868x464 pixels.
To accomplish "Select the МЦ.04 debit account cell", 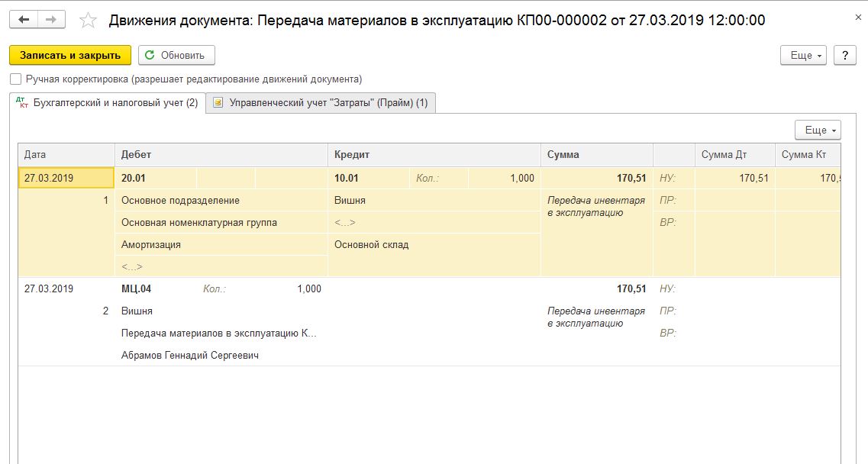I will [x=156, y=289].
